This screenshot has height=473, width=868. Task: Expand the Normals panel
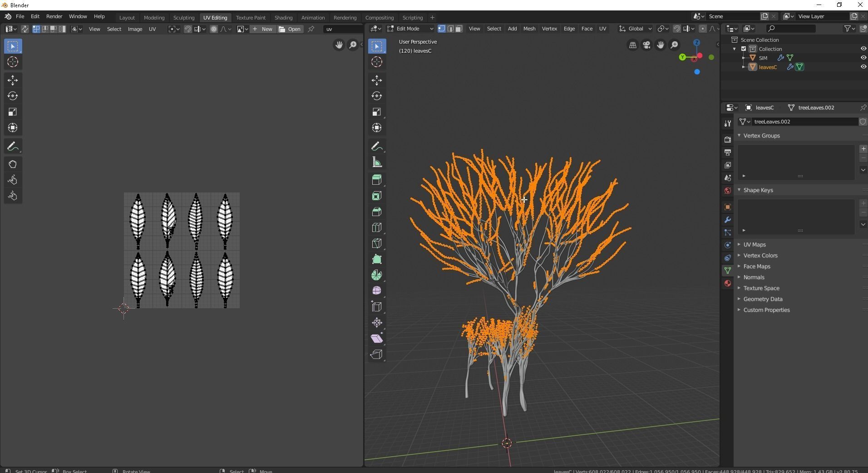(x=754, y=277)
